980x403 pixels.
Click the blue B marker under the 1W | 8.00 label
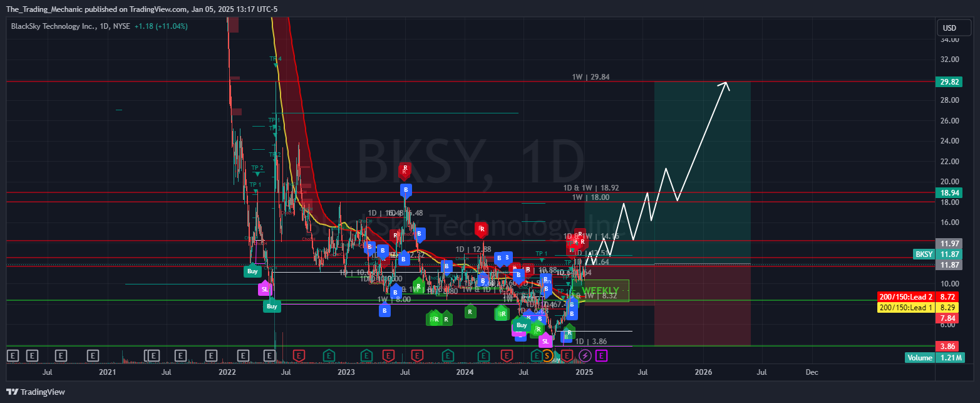point(385,310)
